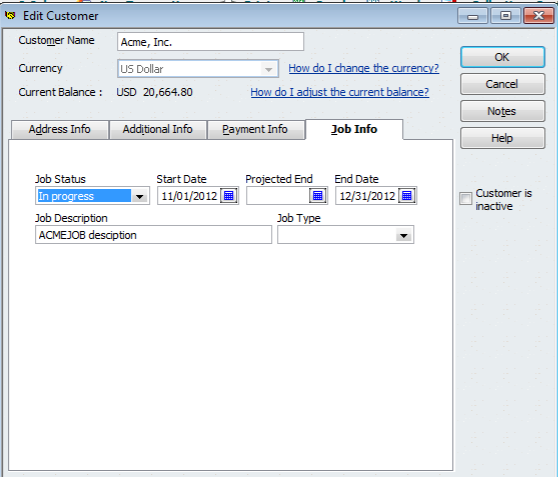Maximize the Edit Customer window
558x477 pixels.
click(x=505, y=16)
